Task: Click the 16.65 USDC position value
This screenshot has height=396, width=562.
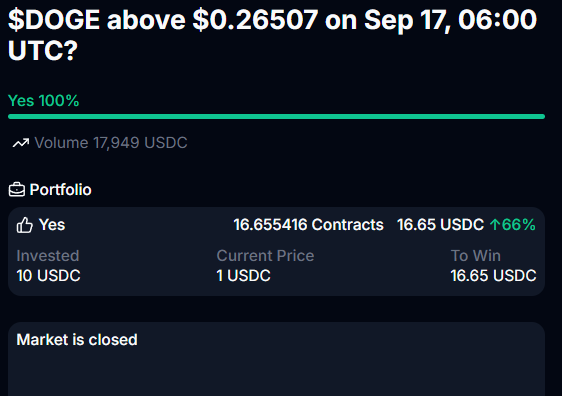Action: [440, 225]
